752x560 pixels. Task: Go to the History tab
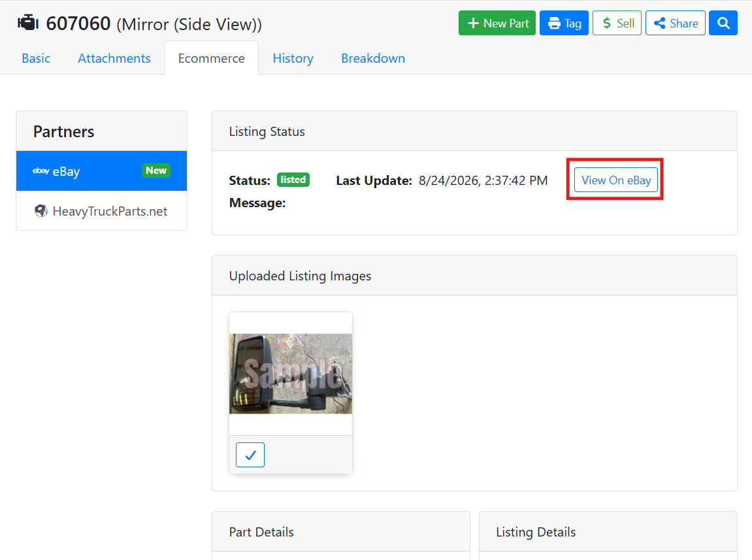[x=293, y=58]
